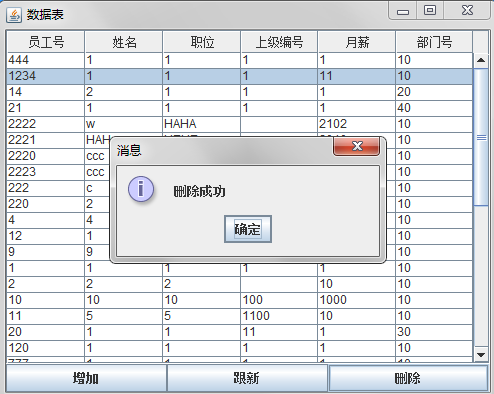Viewport: 494px width, 394px height.
Task: Click the information icon in the dialog
Action: tap(141, 189)
